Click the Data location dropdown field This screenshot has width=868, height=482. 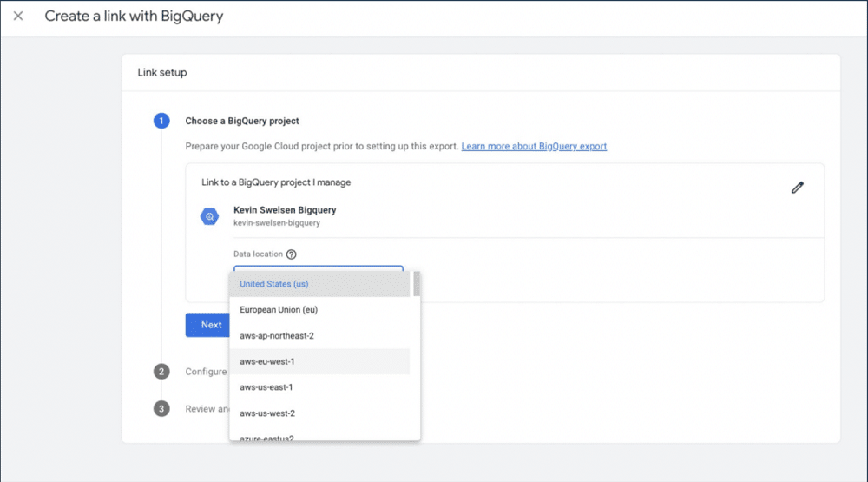pyautogui.click(x=319, y=268)
